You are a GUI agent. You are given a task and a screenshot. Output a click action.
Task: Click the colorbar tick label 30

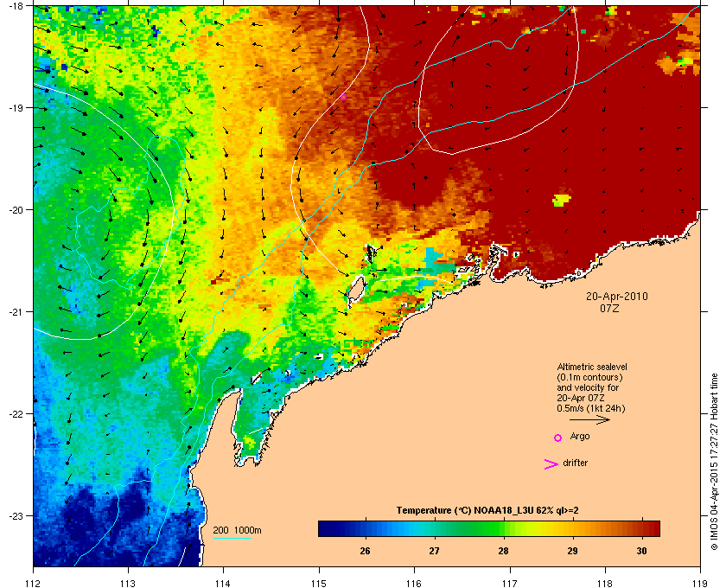pos(641,551)
